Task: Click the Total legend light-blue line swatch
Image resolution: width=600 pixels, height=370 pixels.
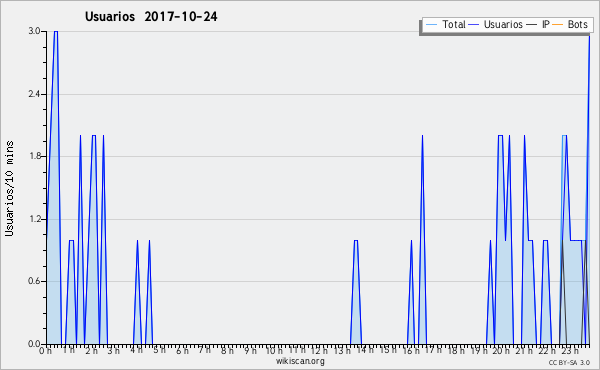Action: (x=431, y=25)
